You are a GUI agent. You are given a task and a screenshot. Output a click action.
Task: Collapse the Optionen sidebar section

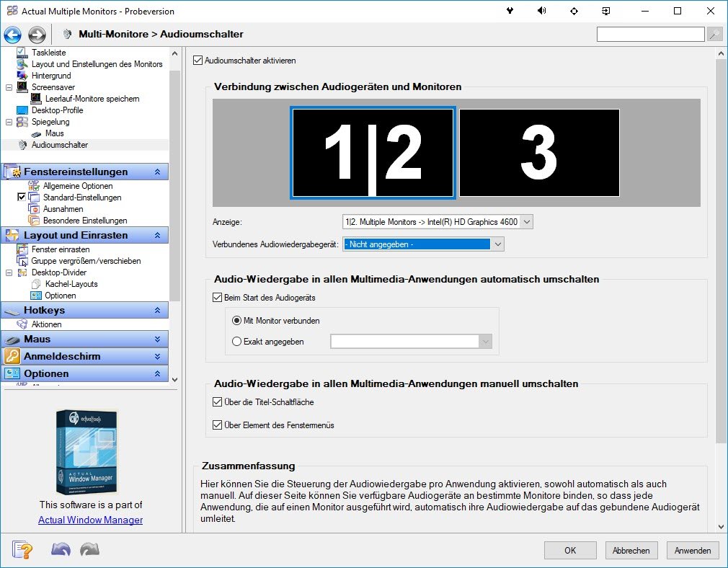click(x=157, y=373)
